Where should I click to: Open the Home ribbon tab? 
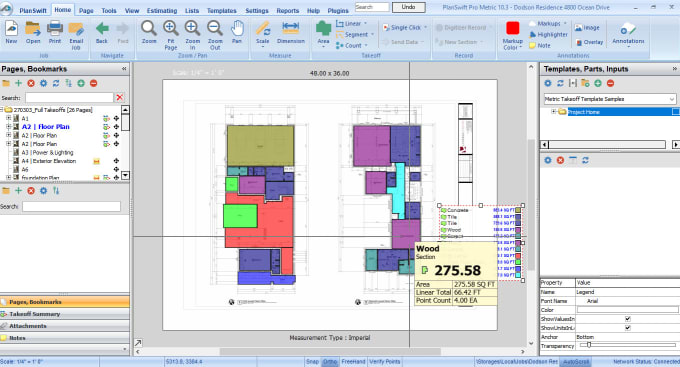pos(62,10)
